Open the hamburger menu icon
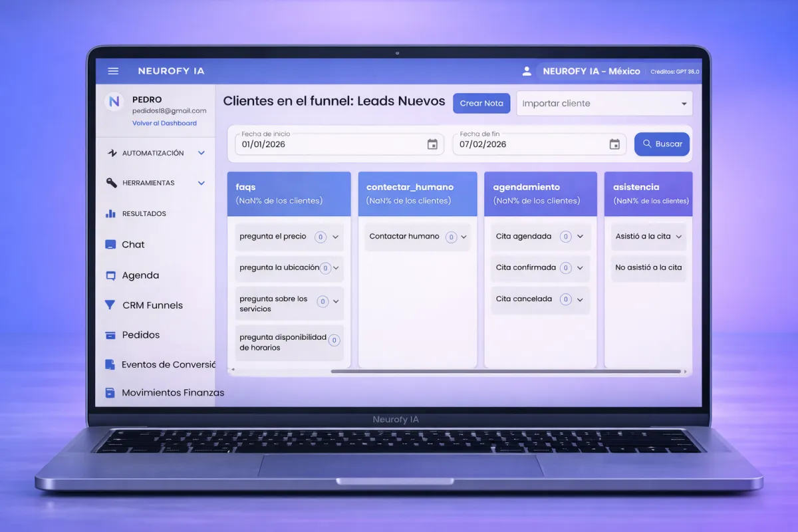798x532 pixels. coord(113,71)
